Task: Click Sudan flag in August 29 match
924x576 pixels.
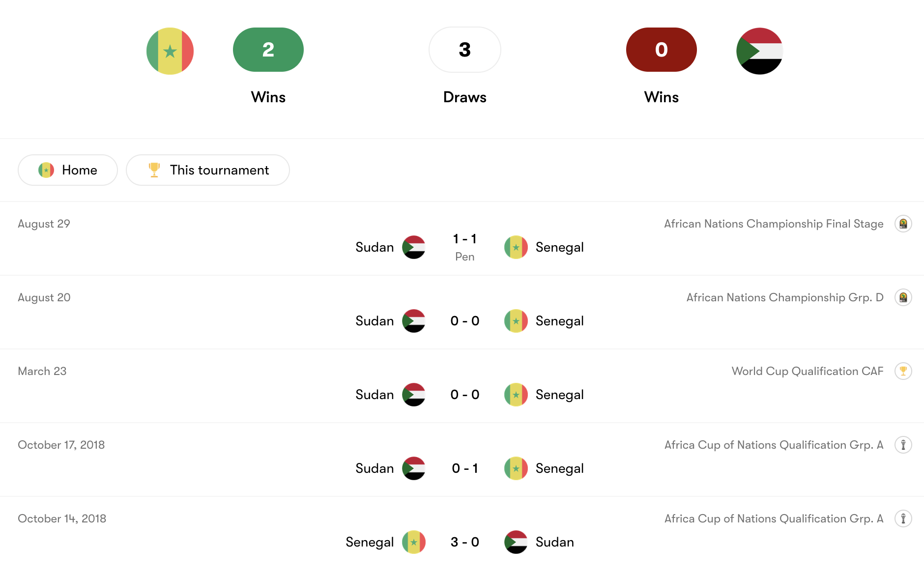Action: pos(413,247)
